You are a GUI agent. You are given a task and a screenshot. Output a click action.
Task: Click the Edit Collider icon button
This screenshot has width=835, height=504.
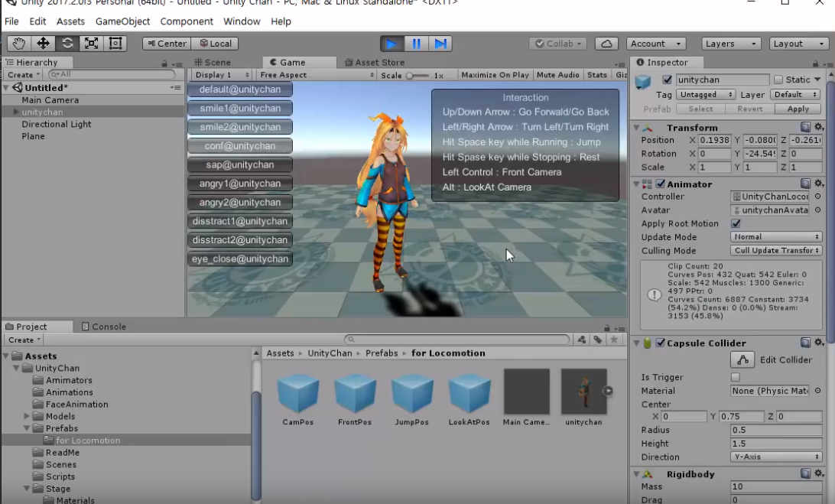[742, 359]
